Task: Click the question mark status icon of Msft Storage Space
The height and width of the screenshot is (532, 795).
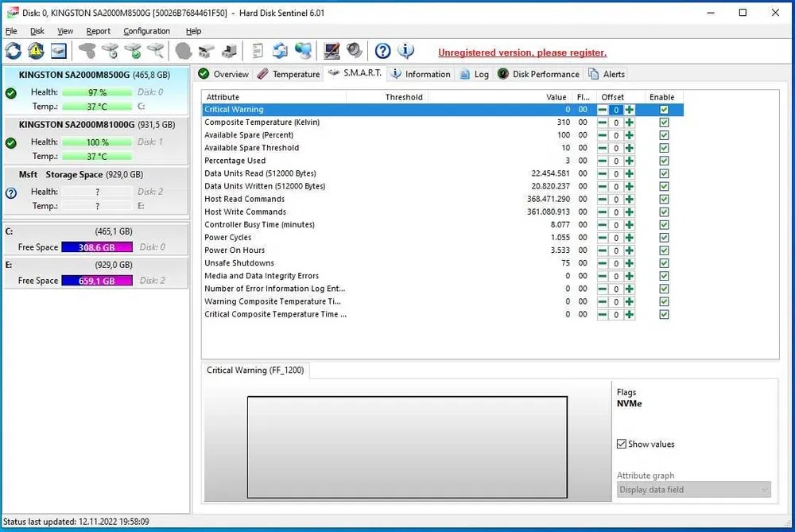Action: tap(10, 193)
